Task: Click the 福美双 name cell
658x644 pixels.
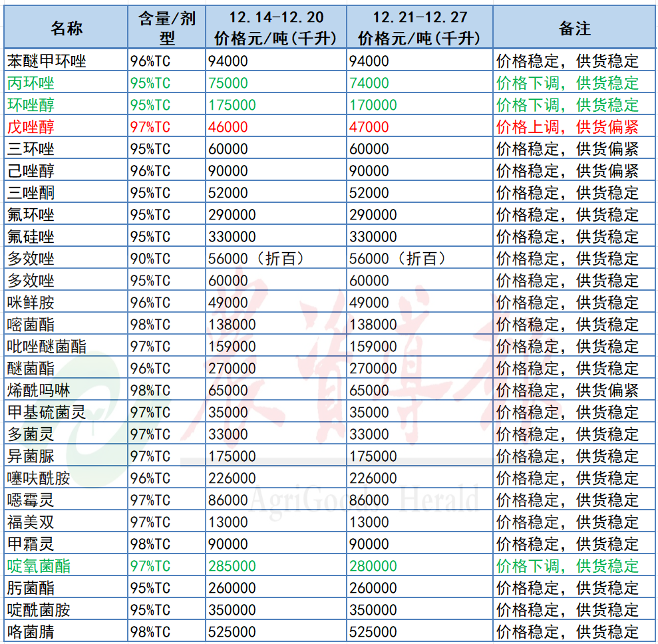Action: click(31, 522)
